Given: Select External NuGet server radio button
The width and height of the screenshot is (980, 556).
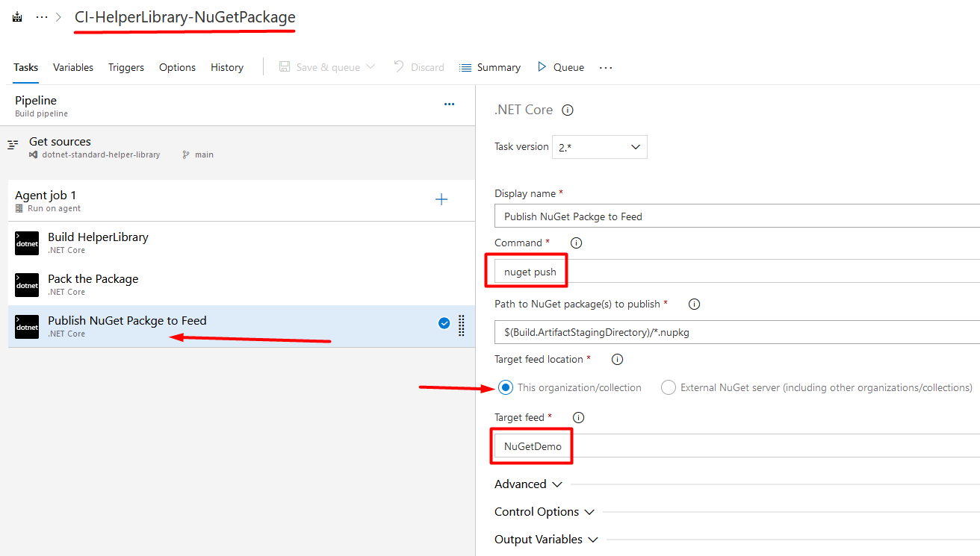Looking at the screenshot, I should pyautogui.click(x=669, y=387).
